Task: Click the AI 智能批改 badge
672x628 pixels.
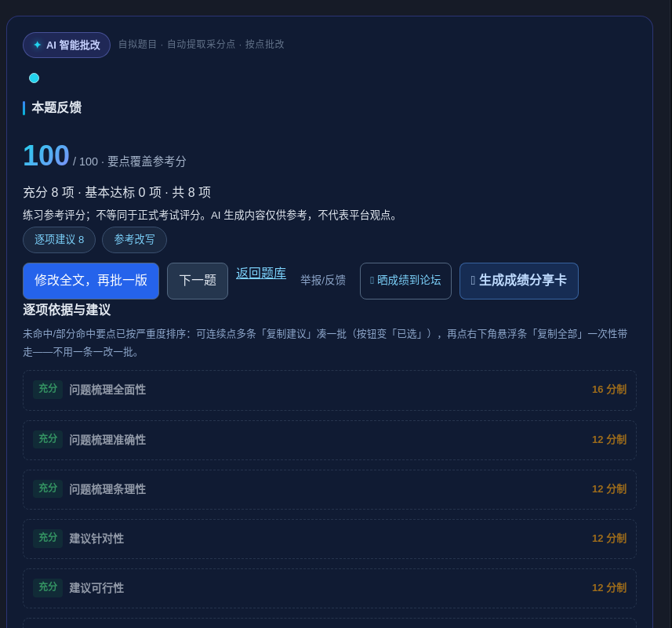Action: [67, 45]
